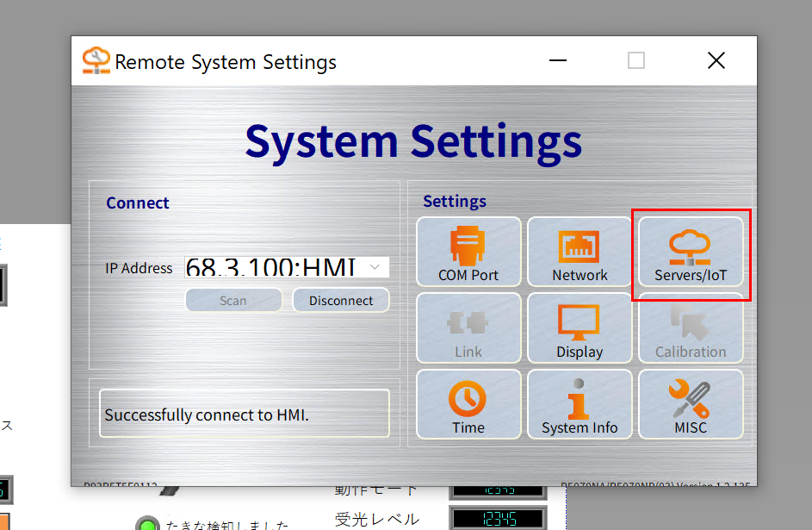The image size is (812, 530).
Task: Click the Scan button
Action: click(233, 301)
